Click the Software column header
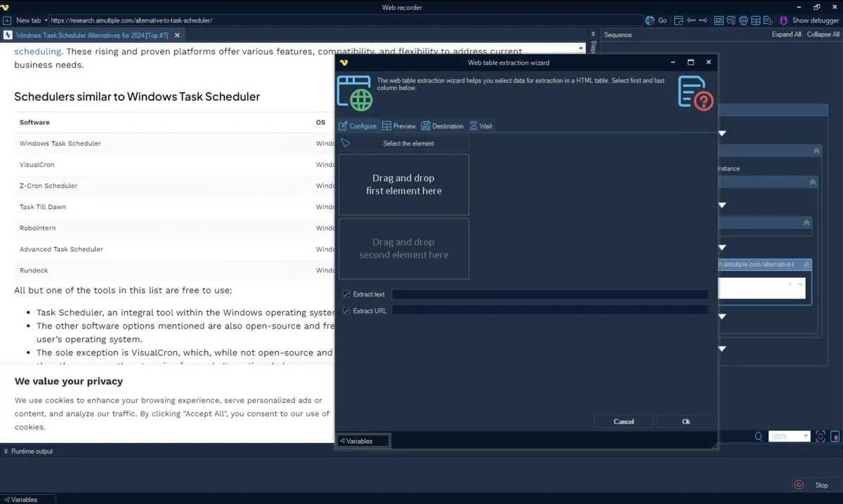Image resolution: width=843 pixels, height=504 pixels. 34,122
